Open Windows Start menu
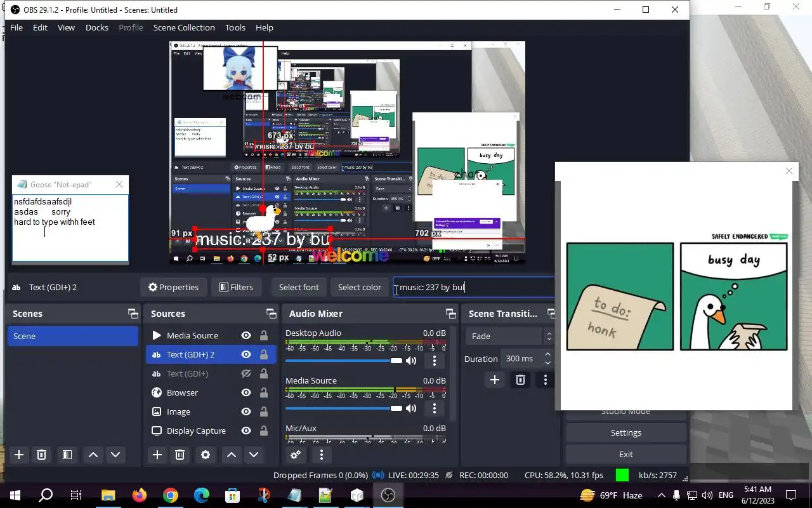This screenshot has width=812, height=508. (x=15, y=495)
